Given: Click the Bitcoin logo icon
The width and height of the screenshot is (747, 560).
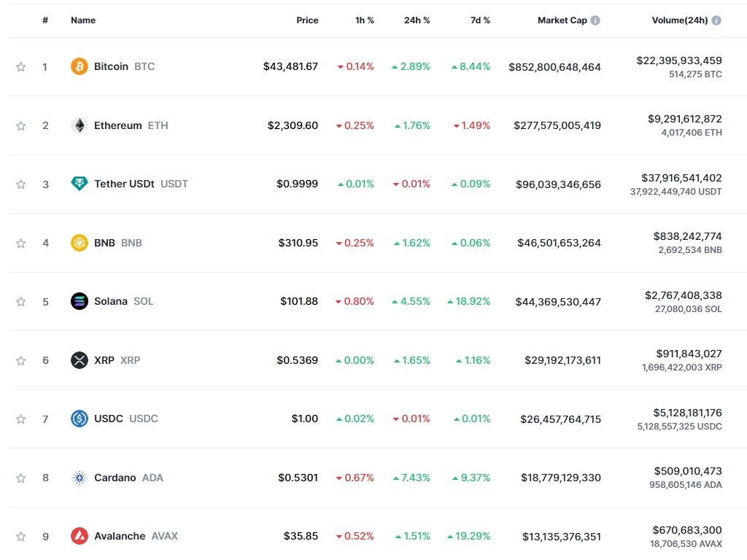Looking at the screenshot, I should (79, 66).
